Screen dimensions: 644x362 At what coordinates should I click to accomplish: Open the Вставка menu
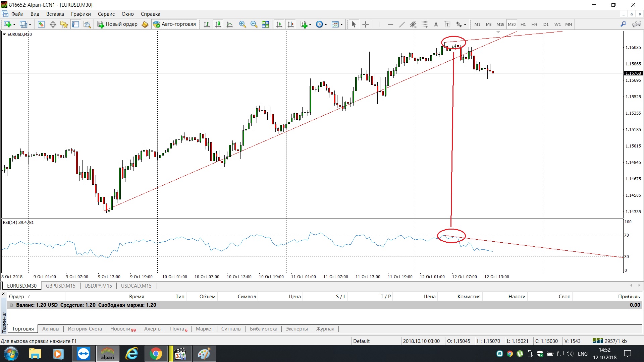click(x=55, y=14)
